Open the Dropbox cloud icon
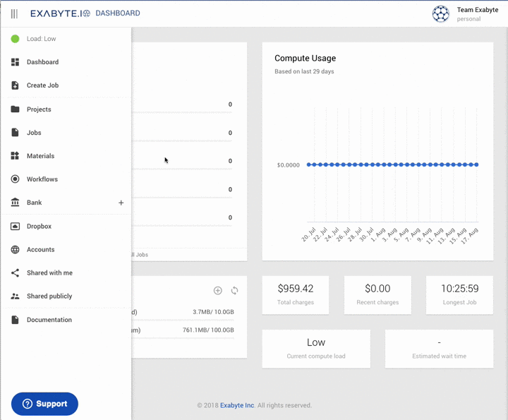This screenshot has height=420, width=508. [x=15, y=227]
